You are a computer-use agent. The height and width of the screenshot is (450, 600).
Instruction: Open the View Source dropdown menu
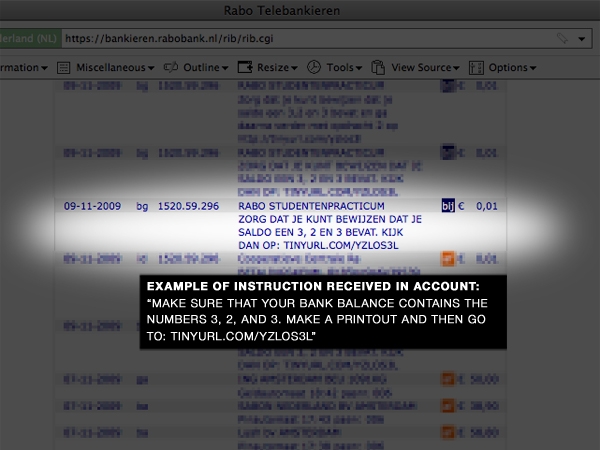425,68
